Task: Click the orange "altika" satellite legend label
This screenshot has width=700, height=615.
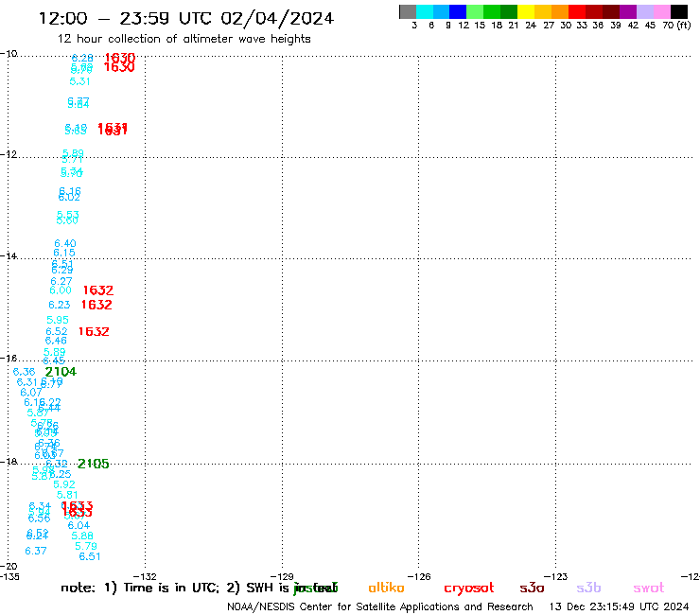Action: point(386,588)
